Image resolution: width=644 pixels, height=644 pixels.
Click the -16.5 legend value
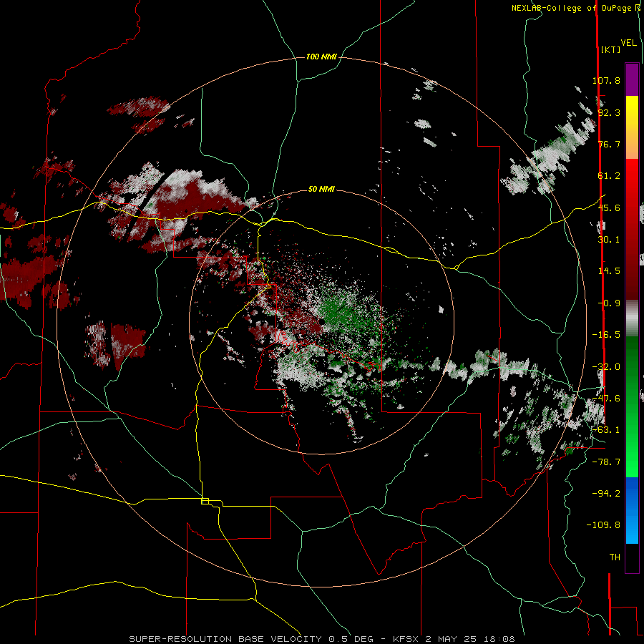coord(606,335)
